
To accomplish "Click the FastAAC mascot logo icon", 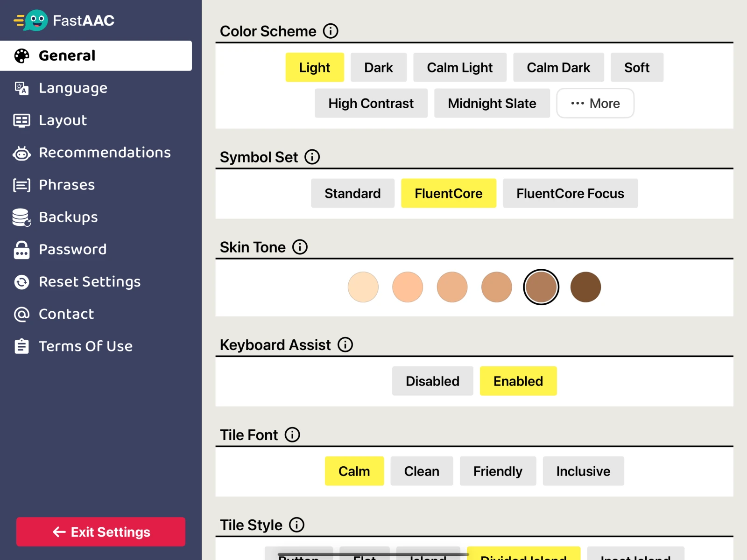I will tap(31, 21).
